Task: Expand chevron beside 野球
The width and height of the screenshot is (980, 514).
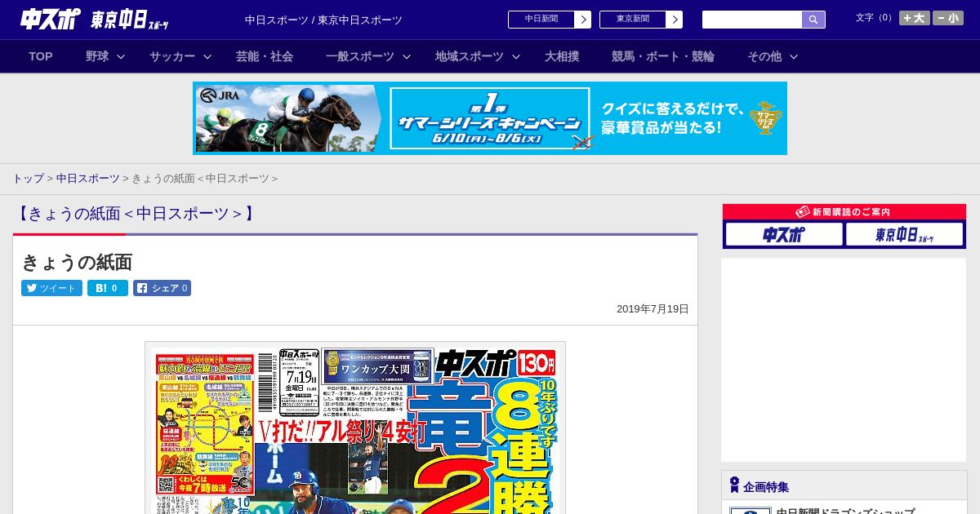Action: [121, 56]
